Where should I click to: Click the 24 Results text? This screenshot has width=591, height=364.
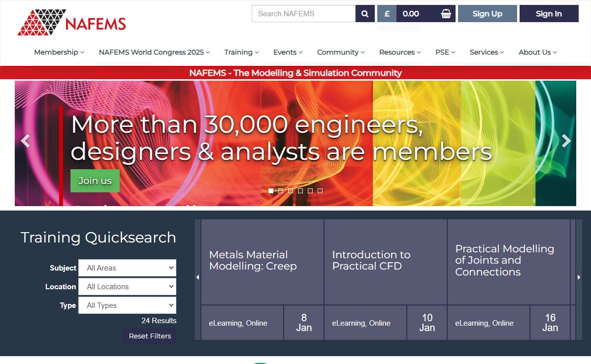[159, 321]
